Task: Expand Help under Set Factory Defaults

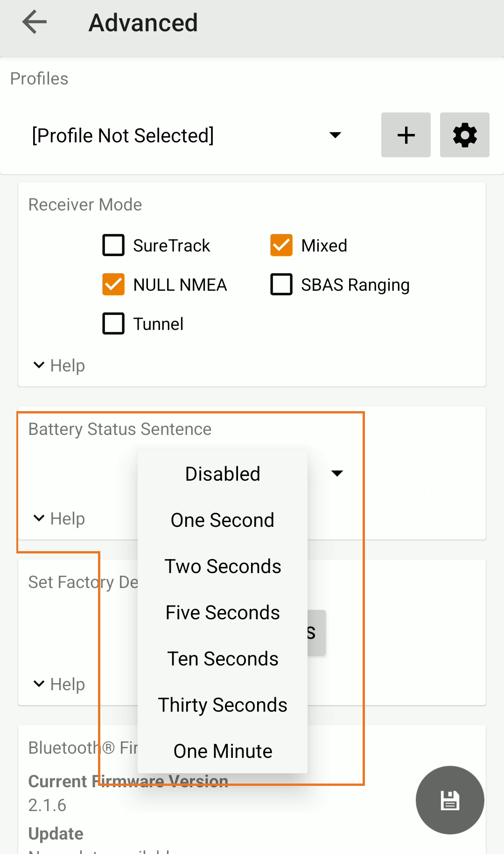Action: 59,684
